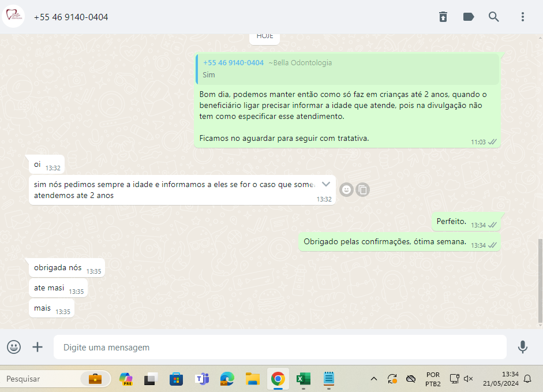Launch Microsoft Store from the taskbar
Image resolution: width=543 pixels, height=392 pixels.
point(176,379)
